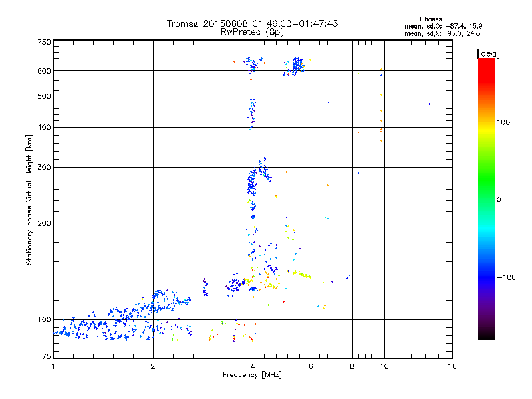Click the x-axis tick label '16'

[x=452, y=366]
